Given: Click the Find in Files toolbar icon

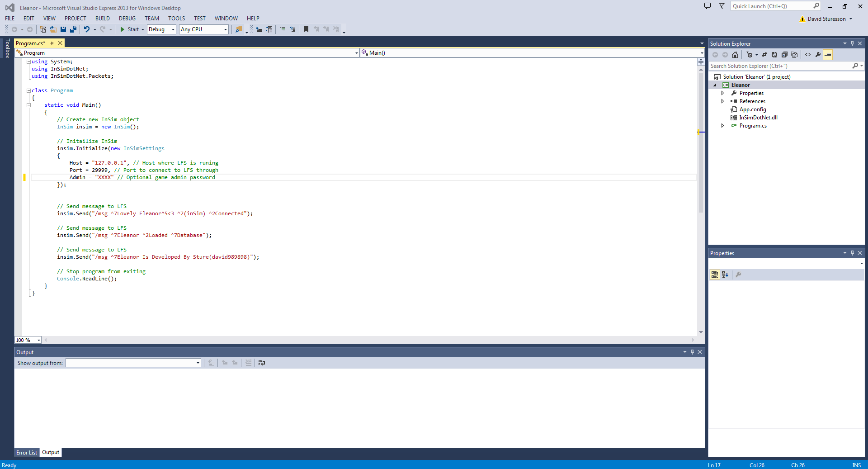Looking at the screenshot, I should click(x=239, y=29).
